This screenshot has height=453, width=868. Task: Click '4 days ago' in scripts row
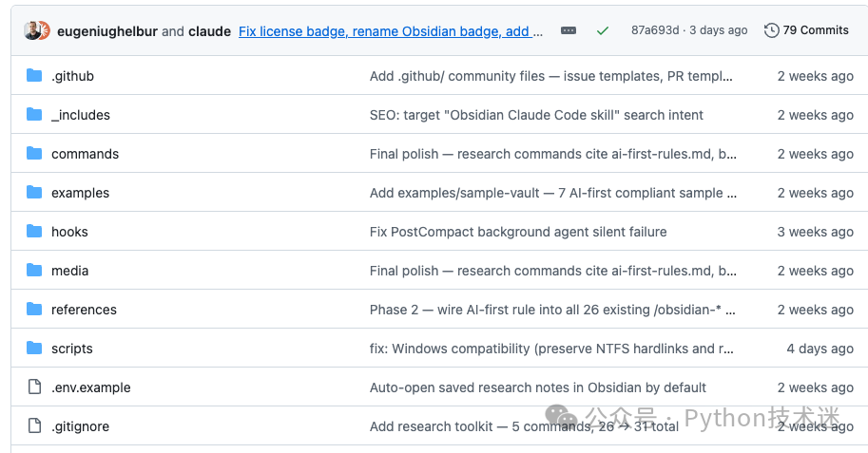coord(820,349)
